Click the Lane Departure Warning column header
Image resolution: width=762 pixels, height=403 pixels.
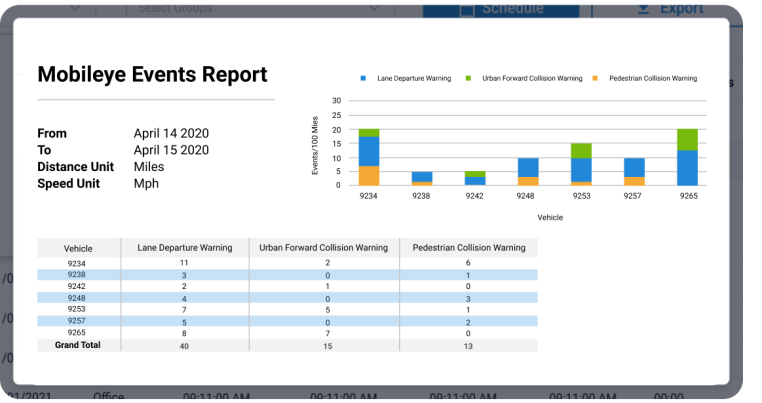(x=185, y=248)
